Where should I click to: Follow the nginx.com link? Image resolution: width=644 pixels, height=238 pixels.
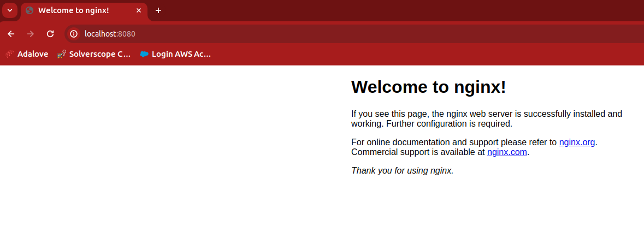click(507, 152)
